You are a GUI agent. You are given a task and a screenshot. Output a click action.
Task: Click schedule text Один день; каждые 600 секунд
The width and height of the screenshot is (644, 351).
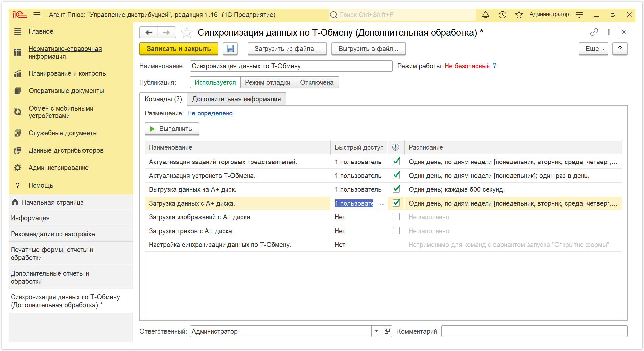(x=456, y=189)
